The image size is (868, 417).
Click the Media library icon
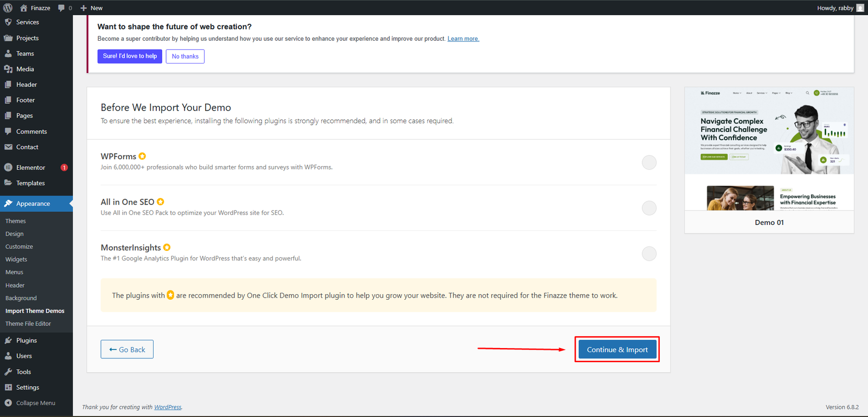coord(8,69)
